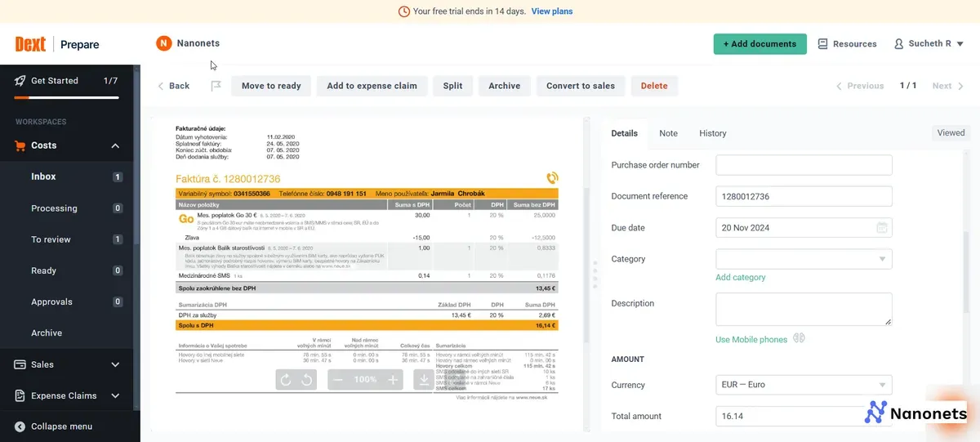Screen dimensions: 980x442
Task: Click the Collapse menu arrow icon
Action: [20, 426]
